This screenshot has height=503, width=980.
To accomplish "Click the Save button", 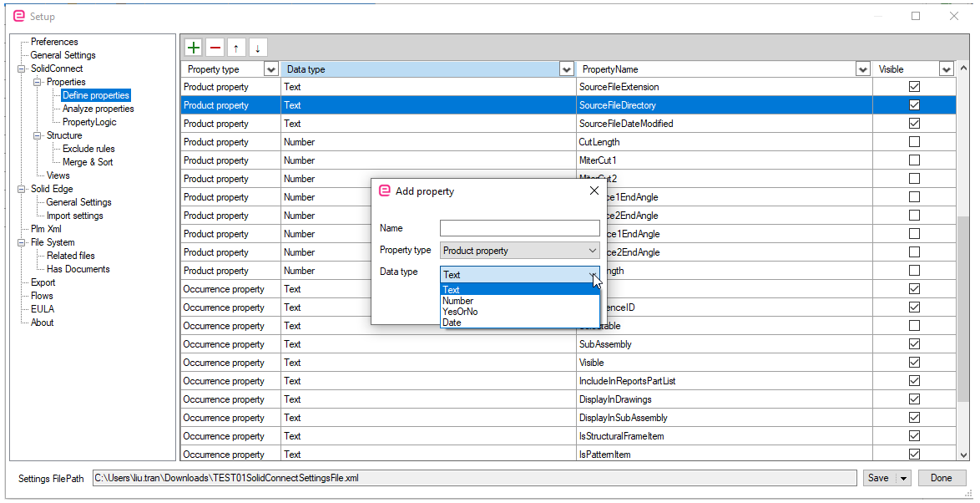I will pyautogui.click(x=879, y=478).
